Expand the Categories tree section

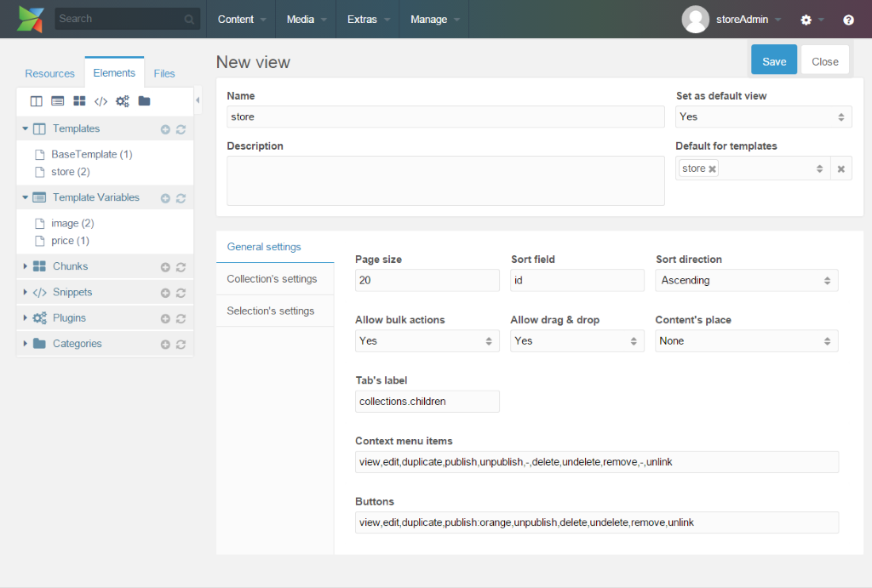25,344
